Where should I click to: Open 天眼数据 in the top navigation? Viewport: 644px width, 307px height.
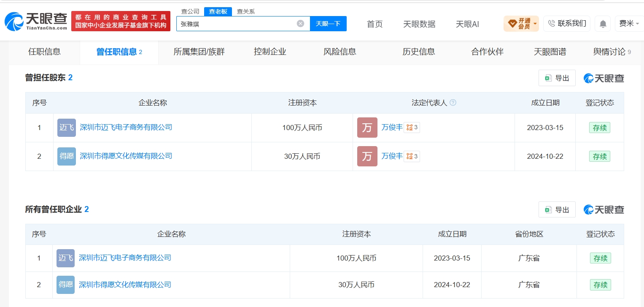[419, 24]
